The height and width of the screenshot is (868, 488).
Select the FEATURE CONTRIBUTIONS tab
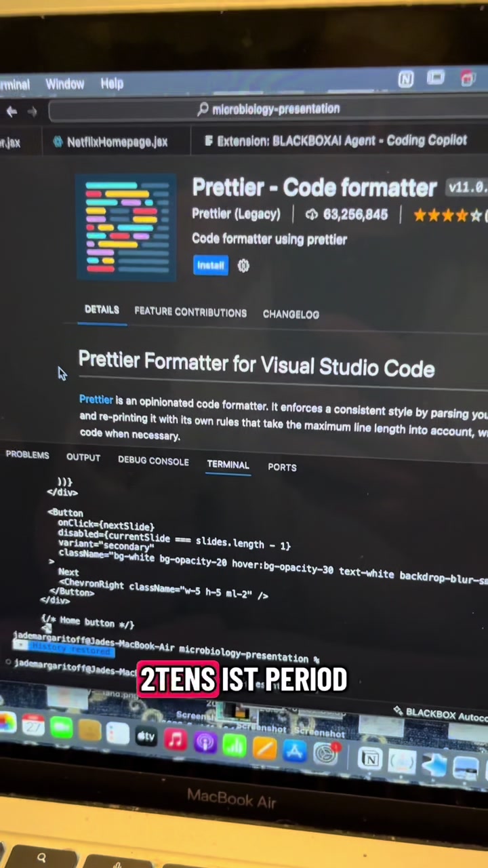190,312
